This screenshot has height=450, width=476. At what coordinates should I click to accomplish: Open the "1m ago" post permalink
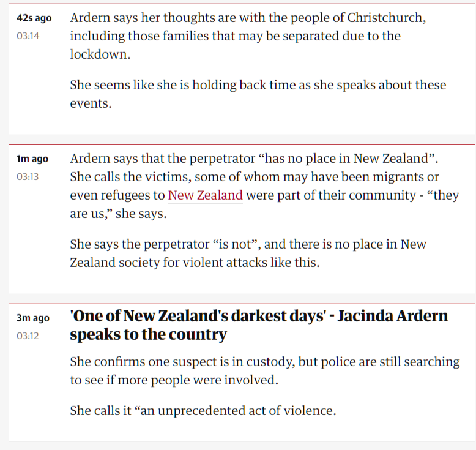[x=32, y=159]
